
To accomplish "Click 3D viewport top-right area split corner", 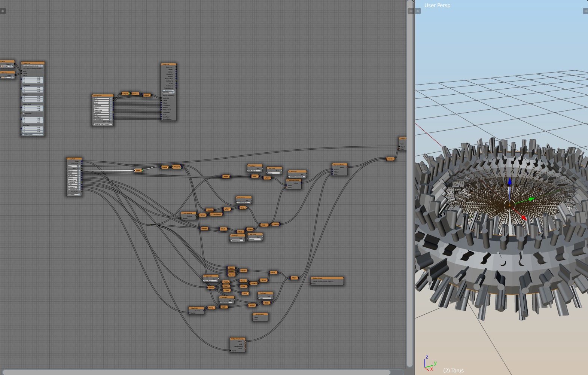I will [585, 11].
